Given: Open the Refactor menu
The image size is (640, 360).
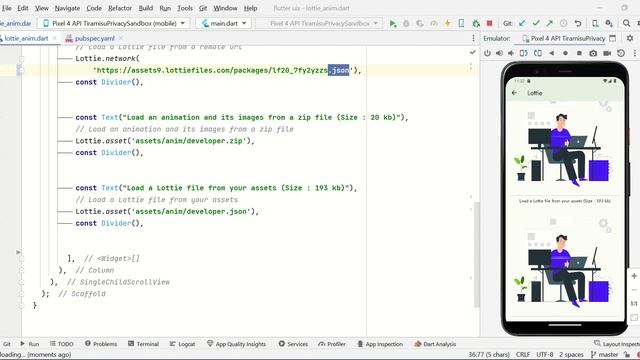Looking at the screenshot, I should pos(120,8).
